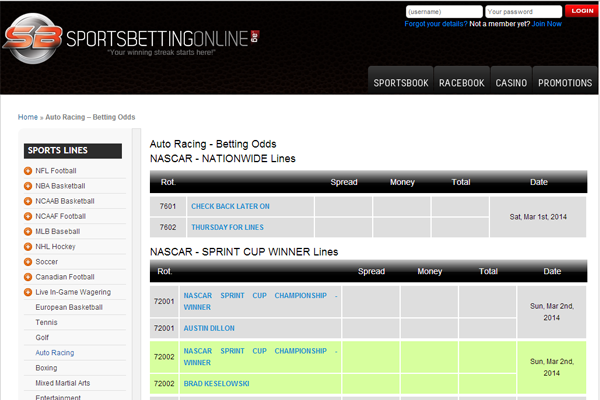600x400 pixels.
Task: Expand the Live In-Game Wagering plus icon
Action: (28, 292)
